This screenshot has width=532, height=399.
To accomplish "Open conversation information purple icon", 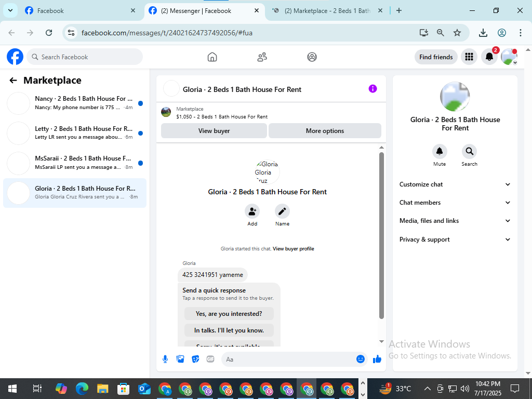I will pos(373,89).
